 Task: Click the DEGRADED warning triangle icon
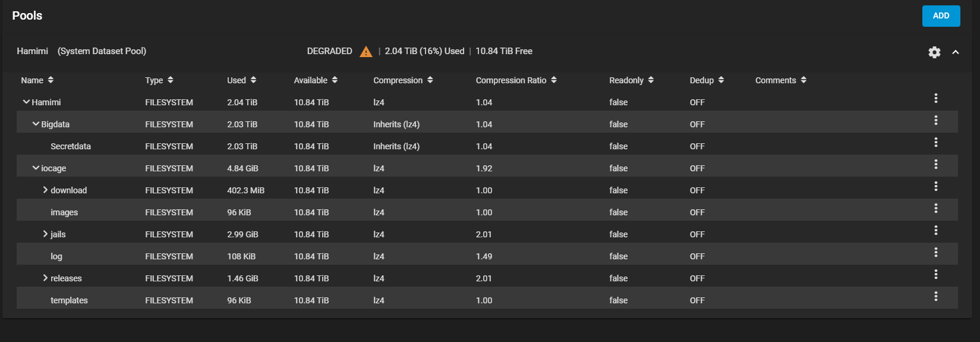(366, 52)
